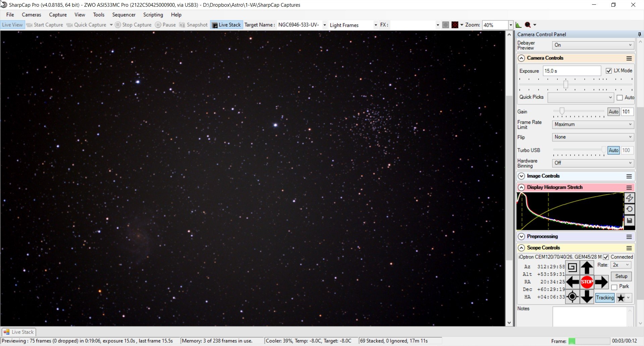Click the red reticule overlay icon

455,25
